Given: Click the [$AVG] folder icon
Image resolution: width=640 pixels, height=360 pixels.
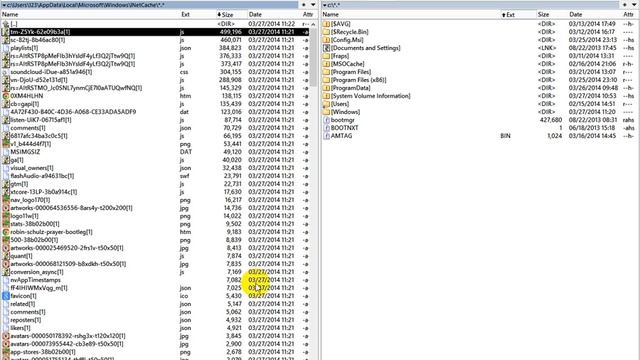Looking at the screenshot, I should click(326, 24).
